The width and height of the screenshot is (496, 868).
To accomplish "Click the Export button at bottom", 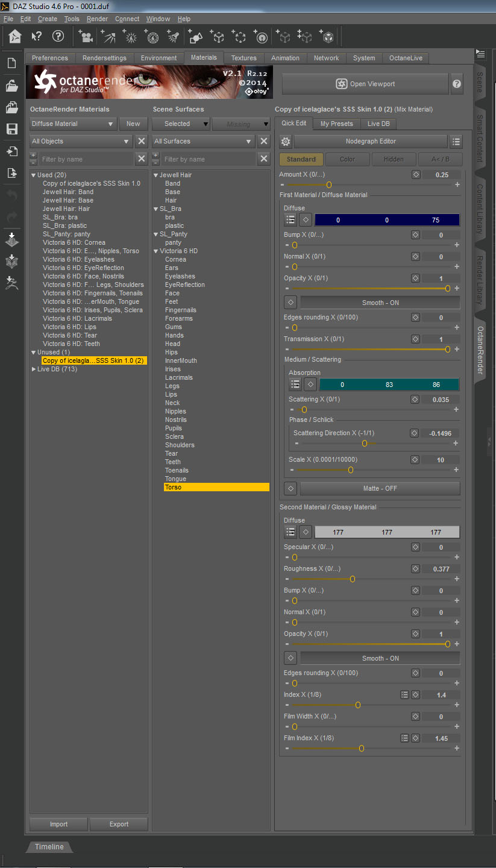I will coord(119,824).
